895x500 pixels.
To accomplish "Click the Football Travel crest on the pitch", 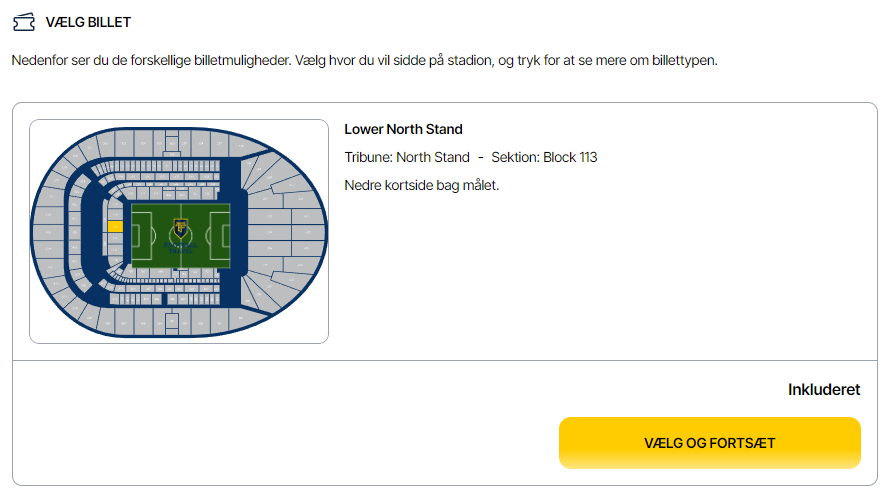I will click(x=180, y=228).
